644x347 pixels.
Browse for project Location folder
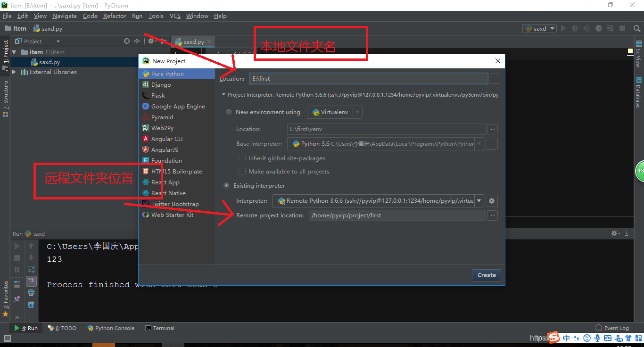tap(495, 79)
